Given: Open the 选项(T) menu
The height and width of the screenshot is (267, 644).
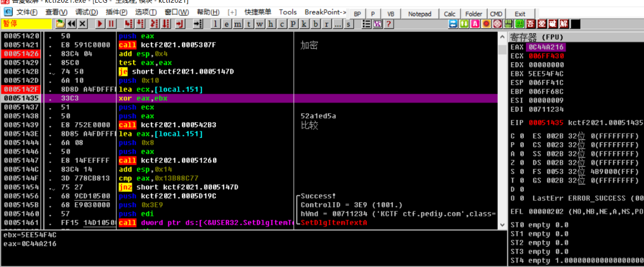Looking at the screenshot, I should click(x=146, y=12).
